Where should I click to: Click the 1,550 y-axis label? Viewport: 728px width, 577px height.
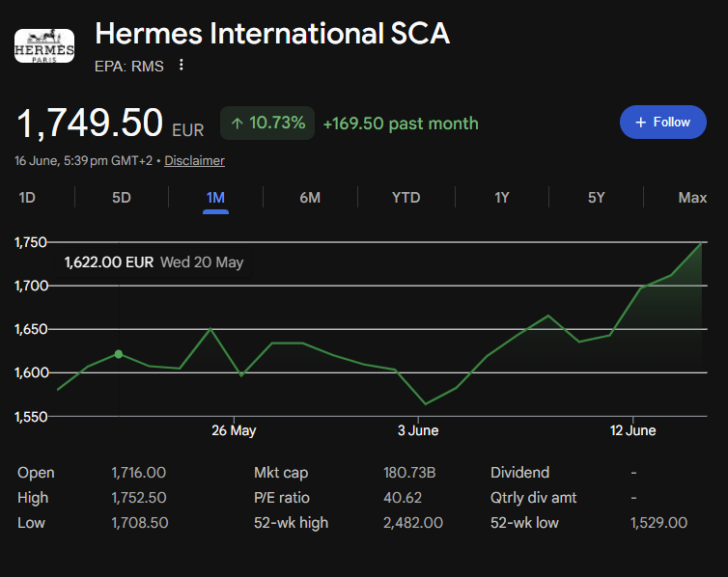tap(31, 417)
